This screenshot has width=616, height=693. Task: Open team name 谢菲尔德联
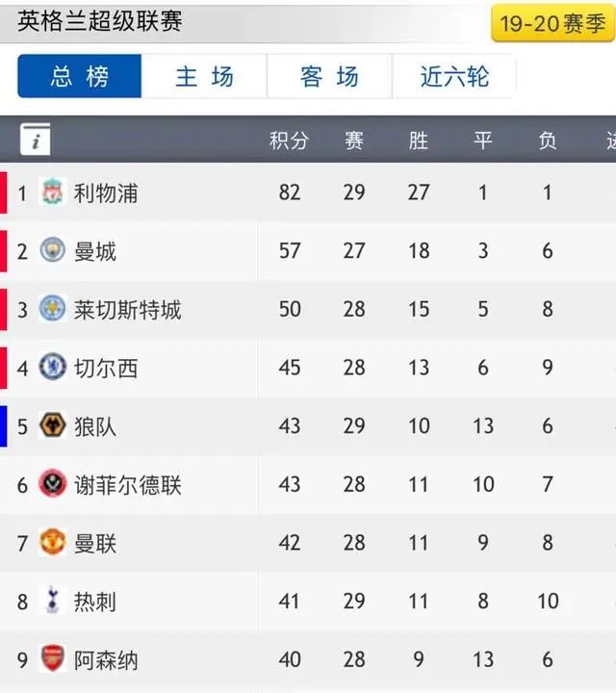[128, 485]
